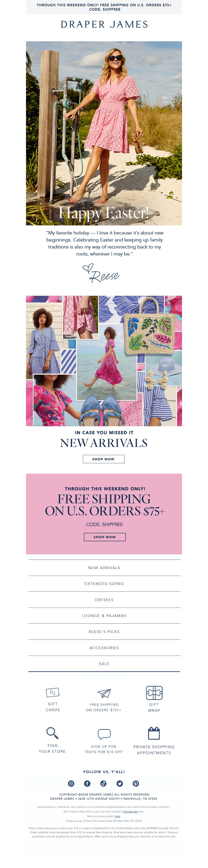
Task: Open the Draper James logo header
Action: [x=104, y=24]
